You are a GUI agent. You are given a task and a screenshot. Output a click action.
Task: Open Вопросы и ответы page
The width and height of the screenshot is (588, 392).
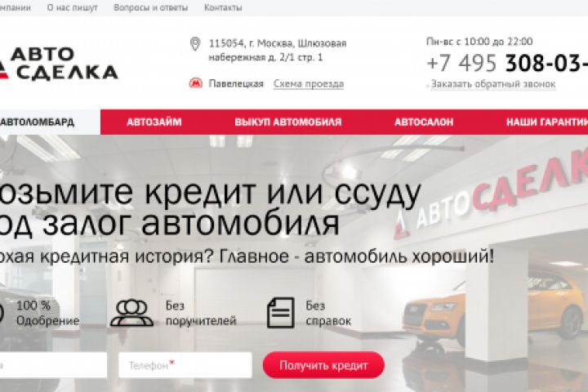[x=151, y=7]
